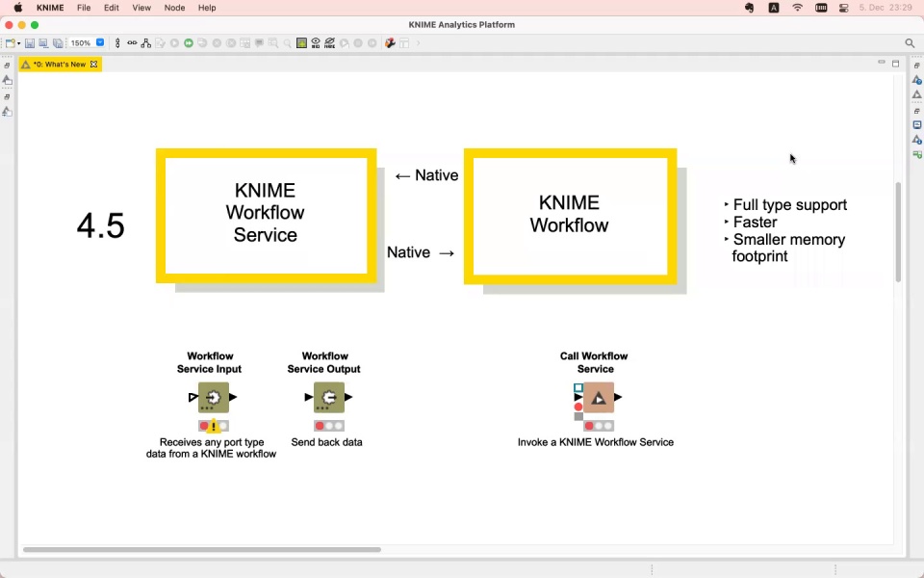The height and width of the screenshot is (578, 924).
Task: Click Workflow Service Output traffic light status
Action: pyautogui.click(x=329, y=426)
